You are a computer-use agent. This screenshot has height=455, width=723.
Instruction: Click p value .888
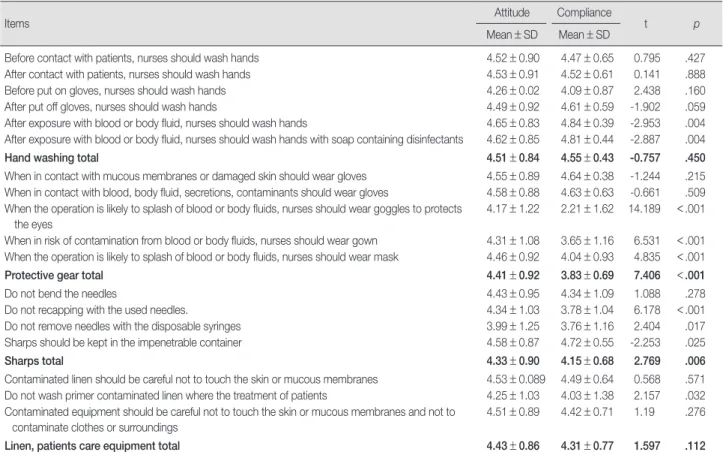(695, 74)
